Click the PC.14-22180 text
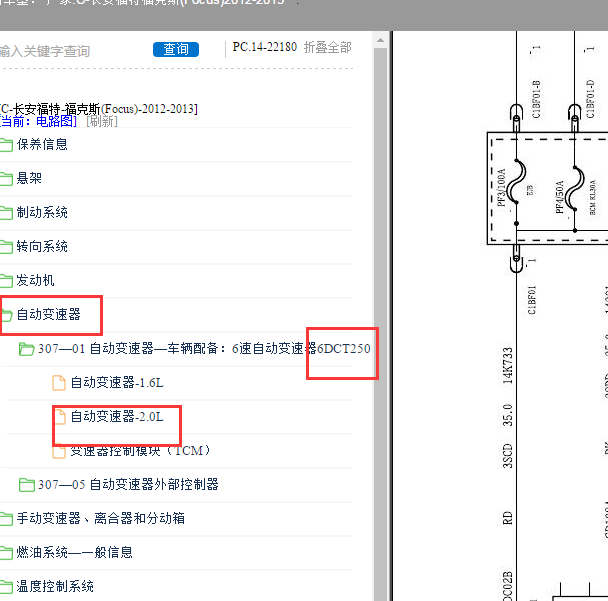Viewport: 608px width, 601px height. pos(264,47)
